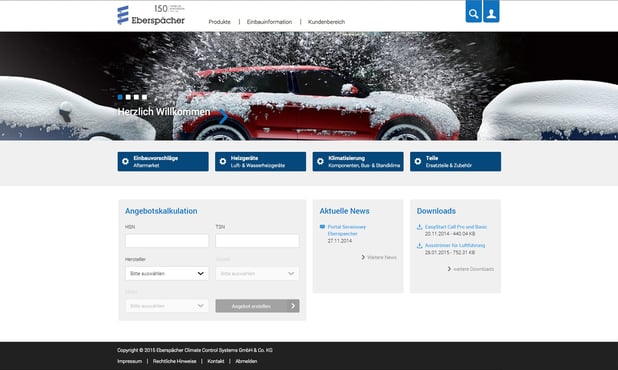This screenshot has width=618, height=370.
Task: Click the chevron before weitere Downloads
Action: click(x=449, y=269)
